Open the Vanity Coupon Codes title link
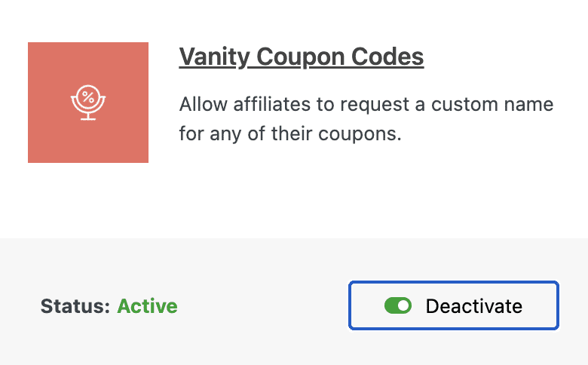The width and height of the screenshot is (588, 365). tap(302, 57)
